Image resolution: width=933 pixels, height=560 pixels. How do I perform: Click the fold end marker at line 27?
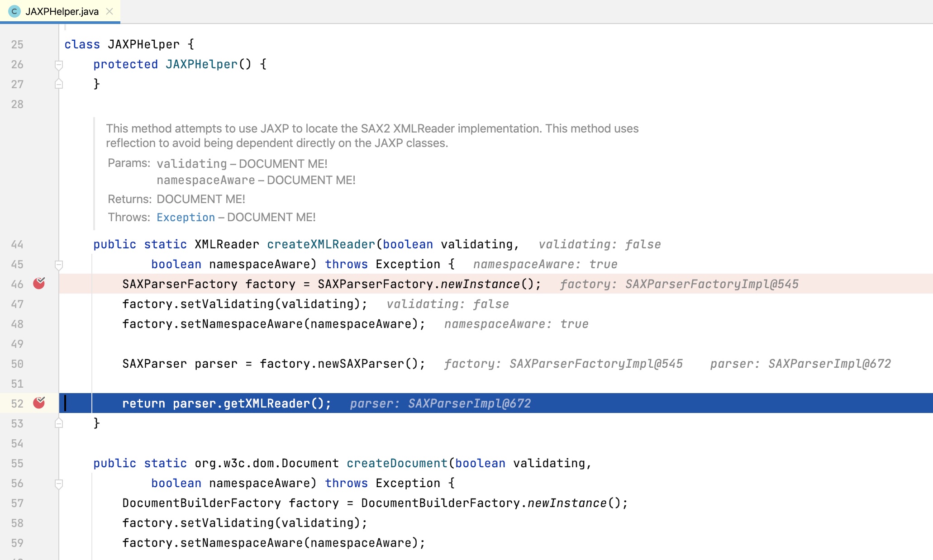tap(59, 84)
